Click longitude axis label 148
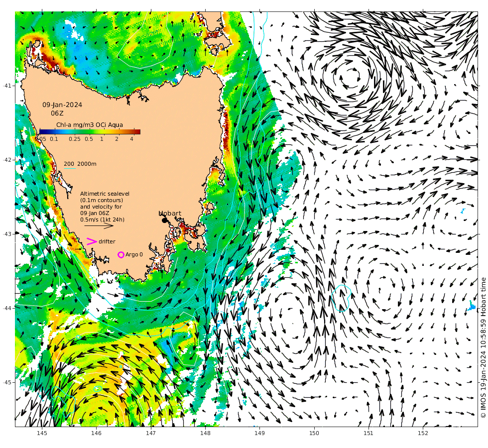 (205, 433)
